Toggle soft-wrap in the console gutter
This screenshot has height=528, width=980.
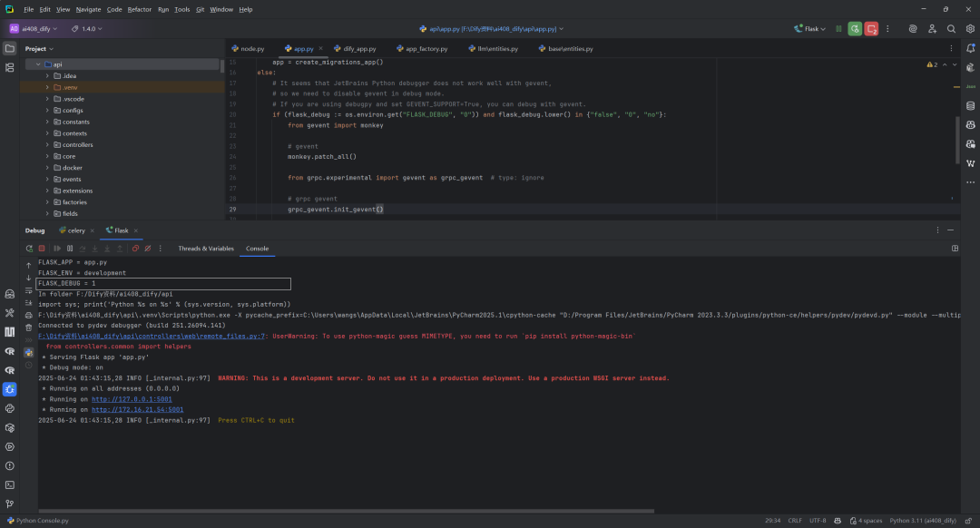[29, 290]
